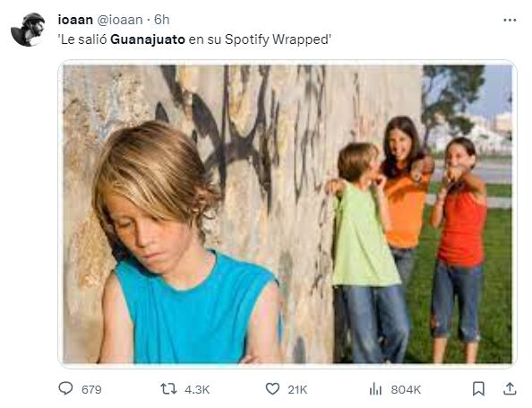The height and width of the screenshot is (408, 532).
Task: Bookmark this tweet with the bookmark icon
Action: coord(478,389)
